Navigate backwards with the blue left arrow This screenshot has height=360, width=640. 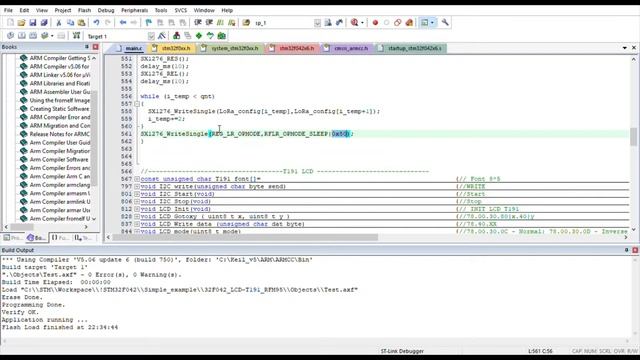[x=122, y=23]
